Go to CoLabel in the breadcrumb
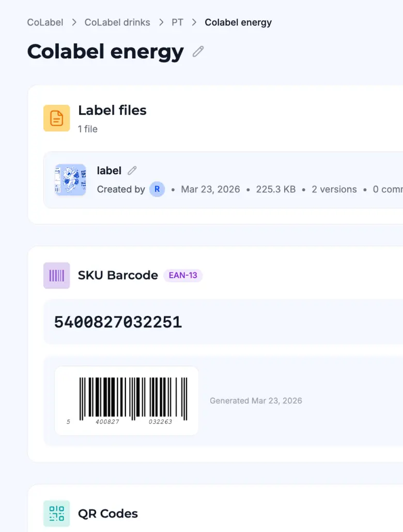Screen dimensions: 403x532 pyautogui.click(x=45, y=22)
